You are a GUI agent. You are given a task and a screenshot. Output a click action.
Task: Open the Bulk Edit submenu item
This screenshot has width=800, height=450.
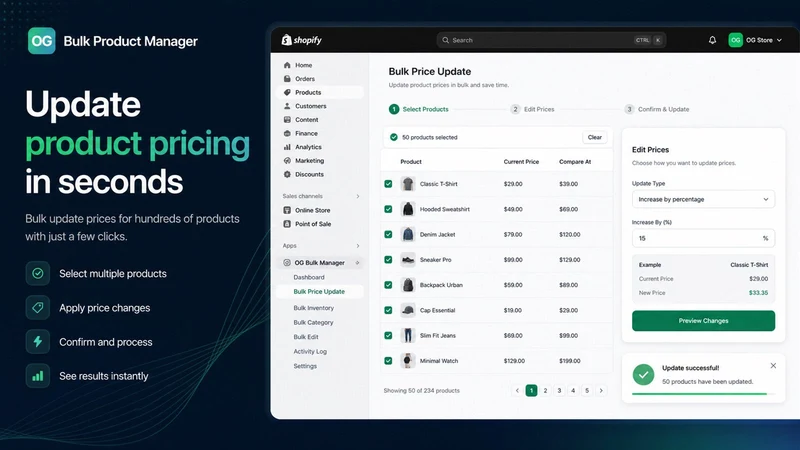306,337
